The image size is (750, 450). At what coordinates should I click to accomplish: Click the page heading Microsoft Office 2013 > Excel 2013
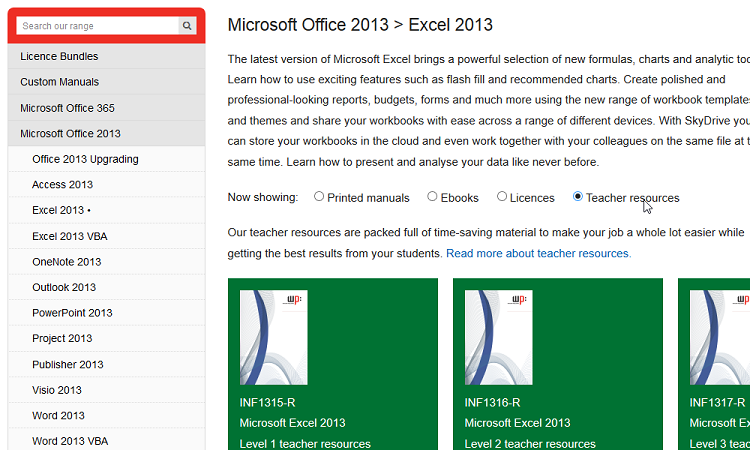pyautogui.click(x=360, y=25)
